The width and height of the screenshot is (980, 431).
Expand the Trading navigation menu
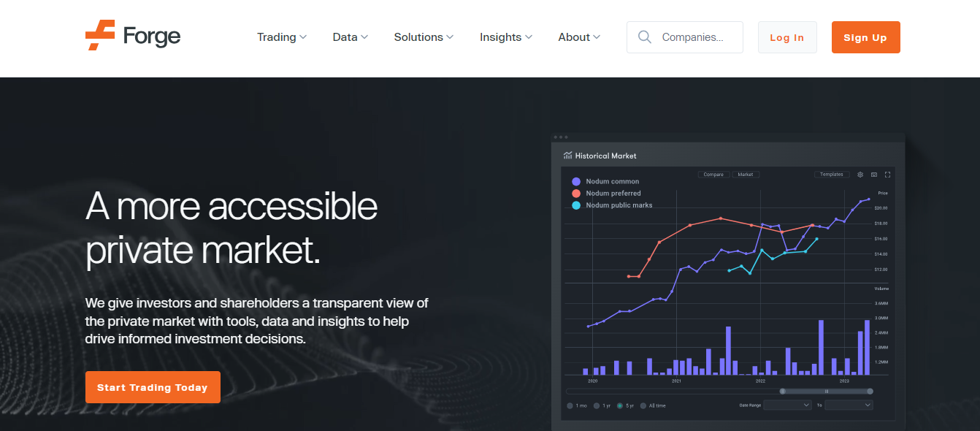click(281, 37)
